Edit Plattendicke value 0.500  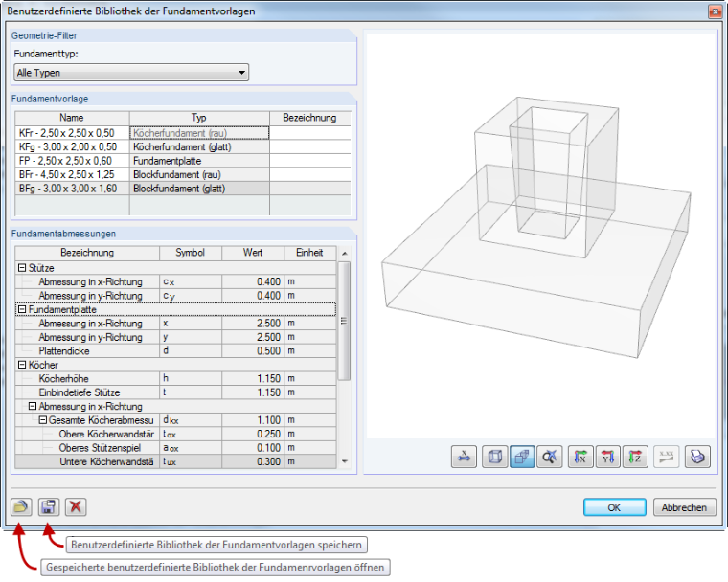click(253, 351)
